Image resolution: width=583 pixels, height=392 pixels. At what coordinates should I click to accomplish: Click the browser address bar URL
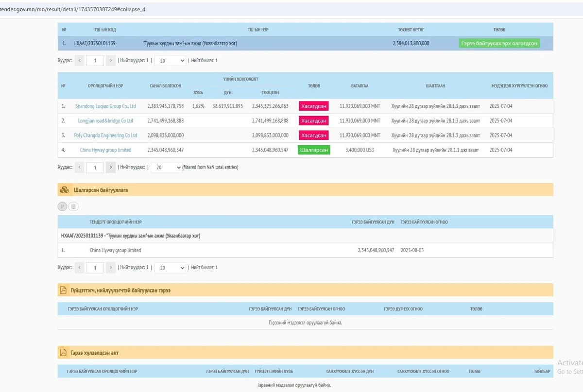click(x=73, y=9)
